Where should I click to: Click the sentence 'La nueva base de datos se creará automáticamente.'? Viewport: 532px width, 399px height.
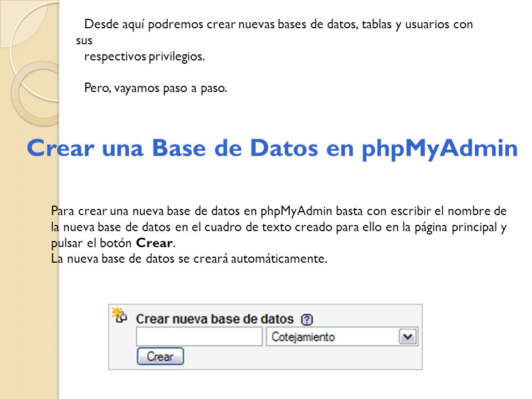coord(189,259)
